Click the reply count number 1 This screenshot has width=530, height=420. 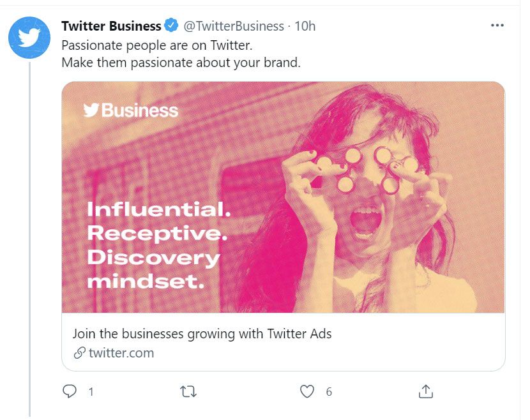(x=91, y=392)
